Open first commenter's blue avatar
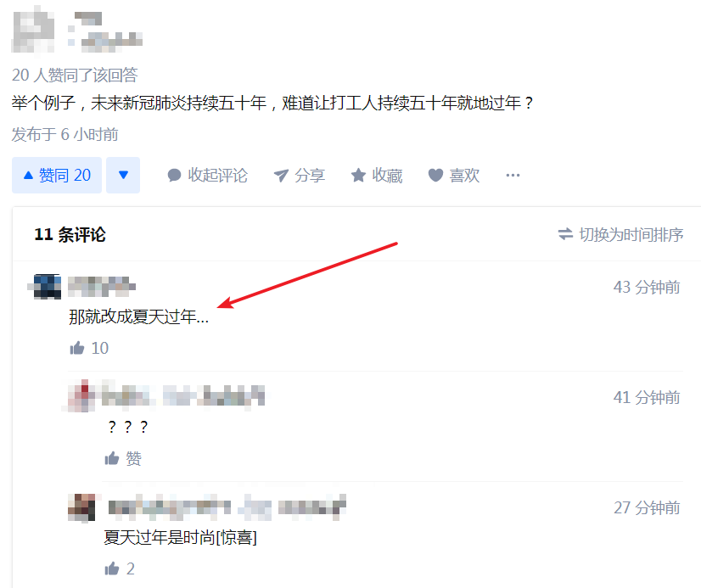 (47, 287)
